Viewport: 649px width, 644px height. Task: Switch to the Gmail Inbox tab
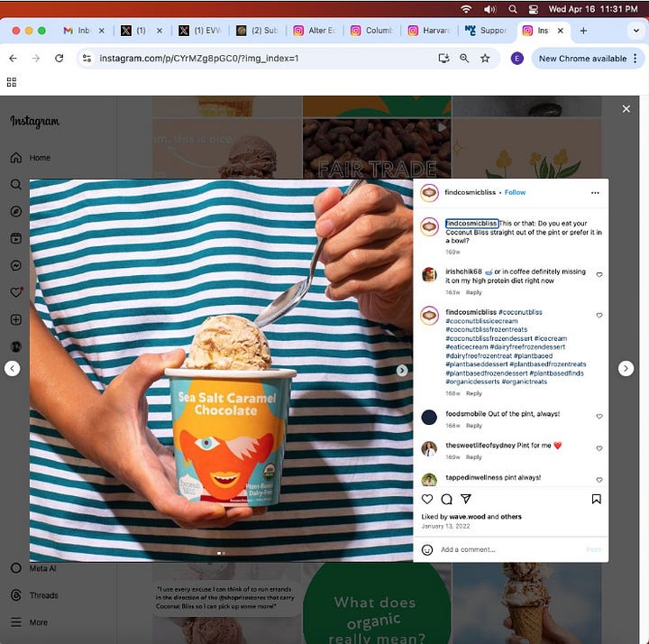(x=78, y=31)
